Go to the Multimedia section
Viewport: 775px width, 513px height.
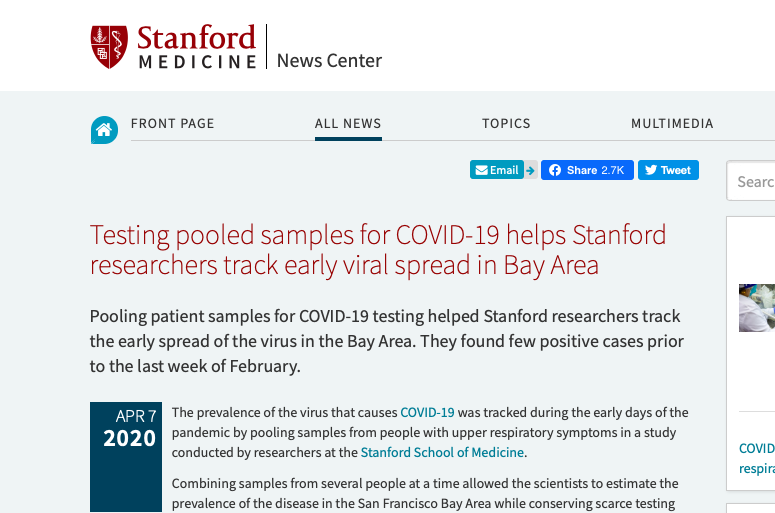coord(672,124)
